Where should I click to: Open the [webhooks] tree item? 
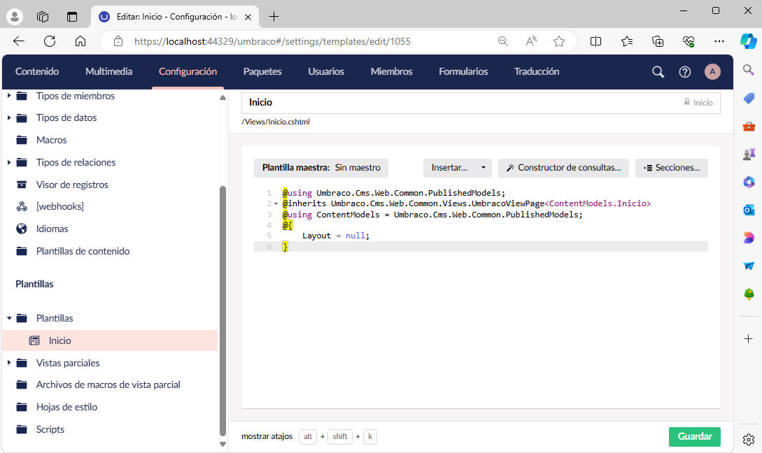(x=60, y=207)
